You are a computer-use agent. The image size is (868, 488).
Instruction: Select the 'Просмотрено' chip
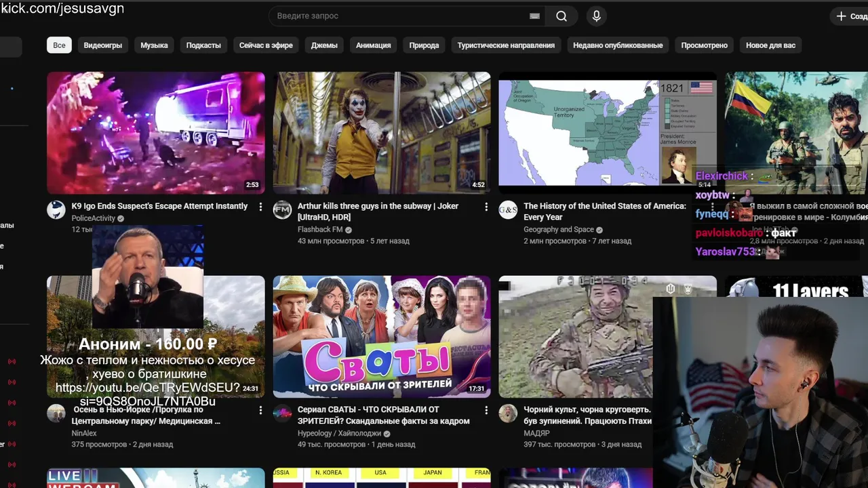point(705,45)
